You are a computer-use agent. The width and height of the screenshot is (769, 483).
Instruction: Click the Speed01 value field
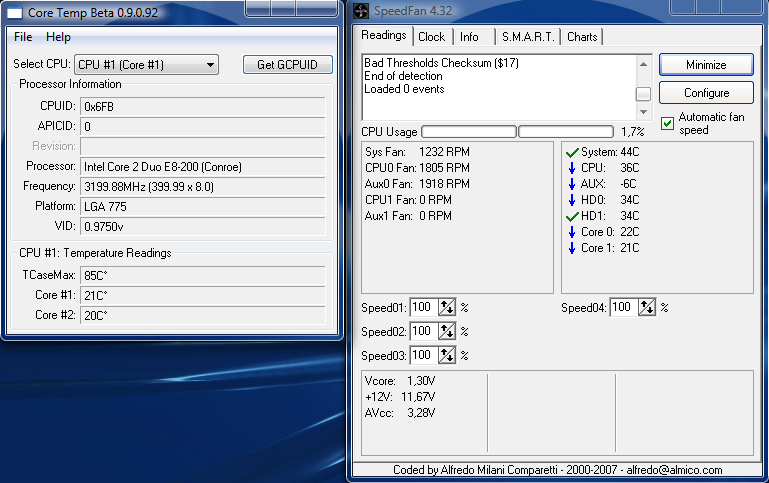click(x=424, y=307)
